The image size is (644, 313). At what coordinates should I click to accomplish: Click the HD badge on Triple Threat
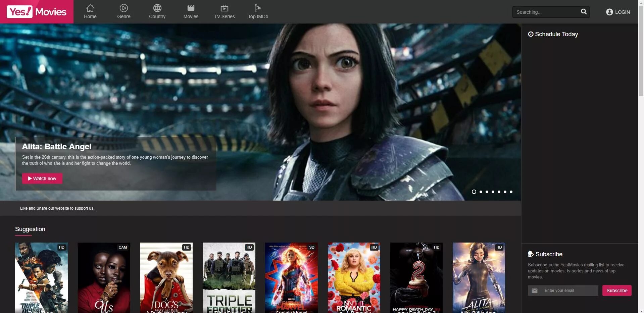tap(62, 247)
